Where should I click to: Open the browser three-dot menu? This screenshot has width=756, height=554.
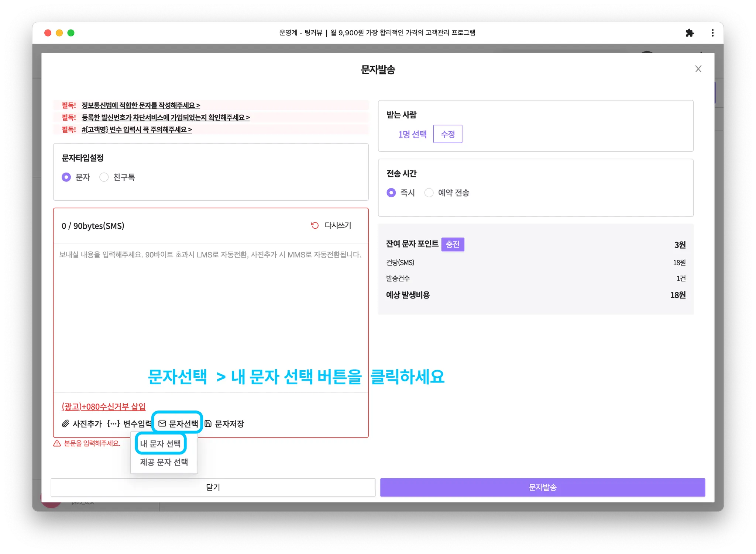[x=712, y=33]
